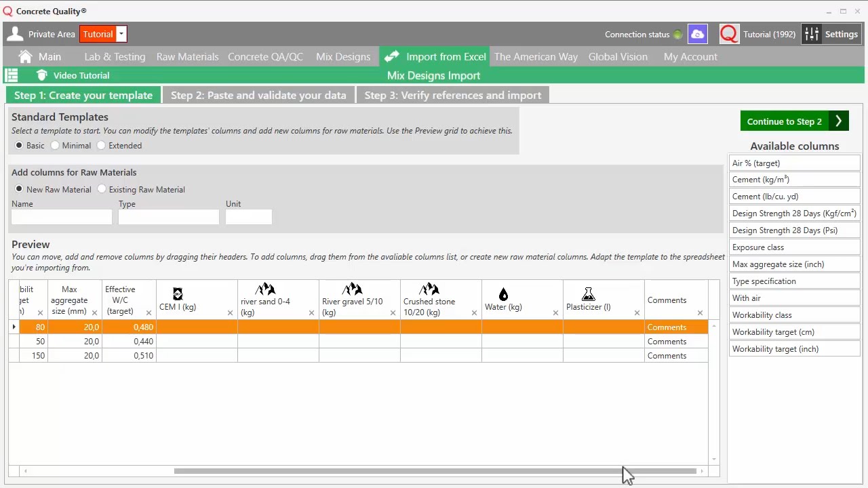Click Continue to Step 2 button
Image resolution: width=868 pixels, height=488 pixels.
(794, 121)
